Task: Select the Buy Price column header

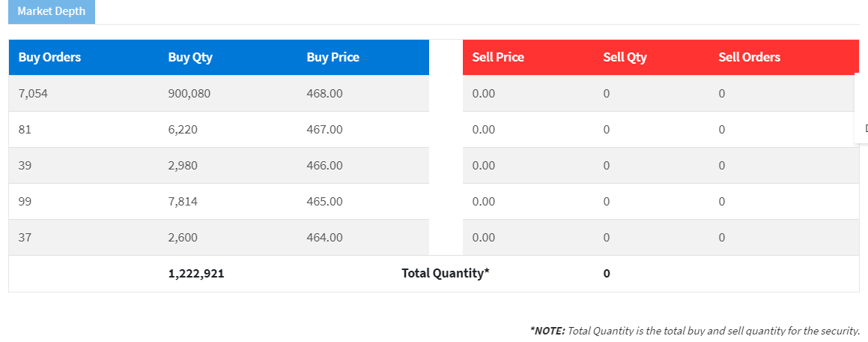Action: (x=333, y=57)
